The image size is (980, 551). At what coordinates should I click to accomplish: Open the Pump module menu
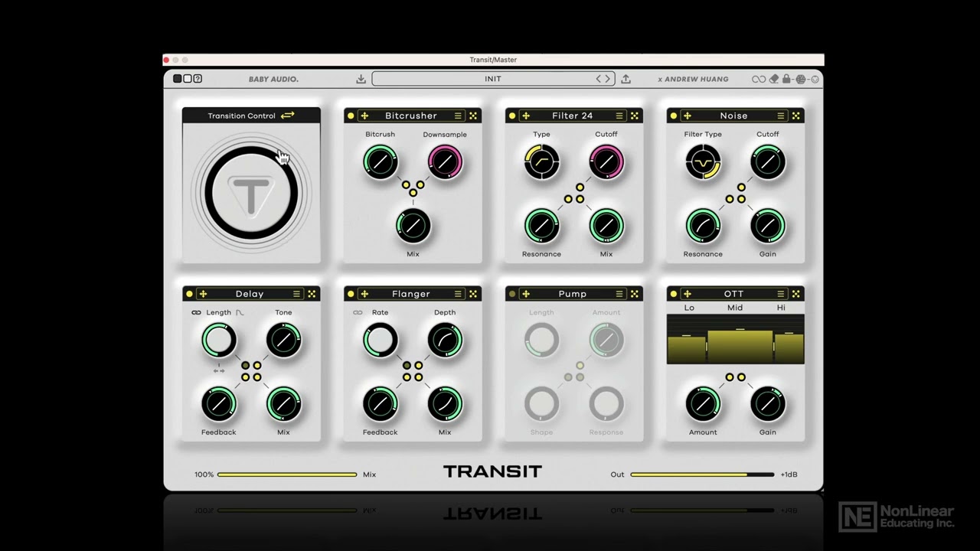pos(619,294)
